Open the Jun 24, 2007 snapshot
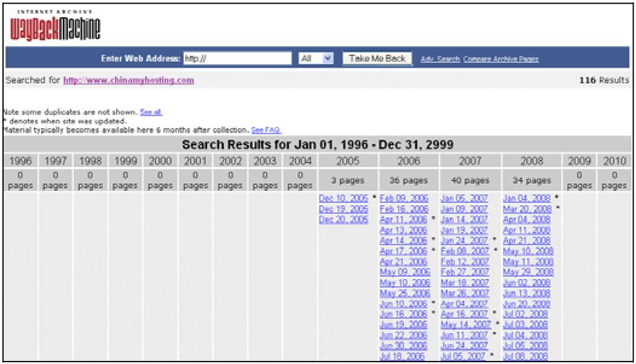The width and height of the screenshot is (636, 364). coord(464,346)
